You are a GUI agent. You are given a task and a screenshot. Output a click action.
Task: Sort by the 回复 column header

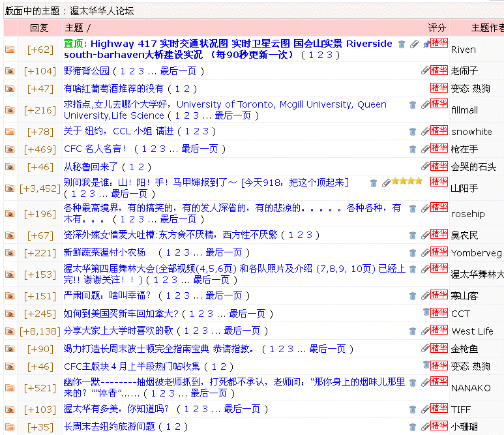click(x=39, y=28)
